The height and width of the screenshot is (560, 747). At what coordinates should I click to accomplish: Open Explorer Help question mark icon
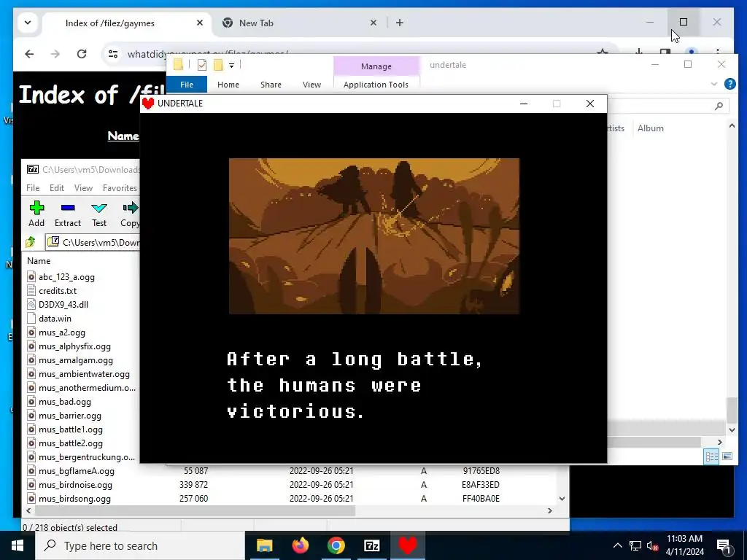729,84
